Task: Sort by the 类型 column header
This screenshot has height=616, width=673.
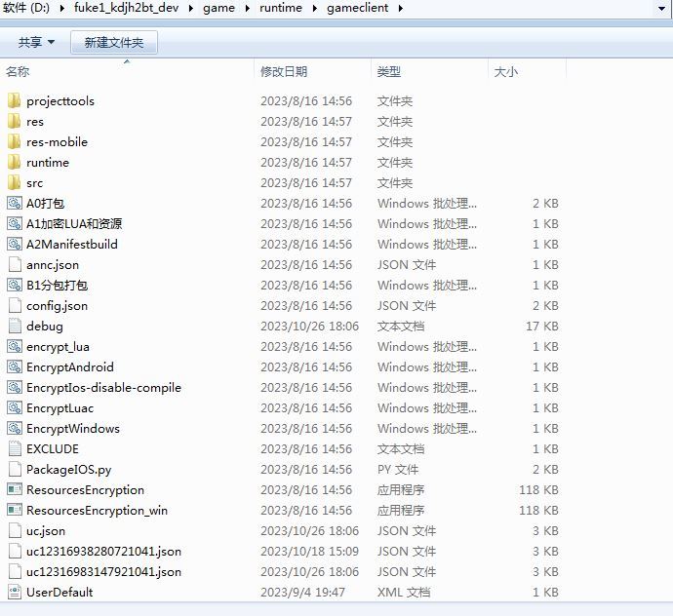Action: [389, 72]
